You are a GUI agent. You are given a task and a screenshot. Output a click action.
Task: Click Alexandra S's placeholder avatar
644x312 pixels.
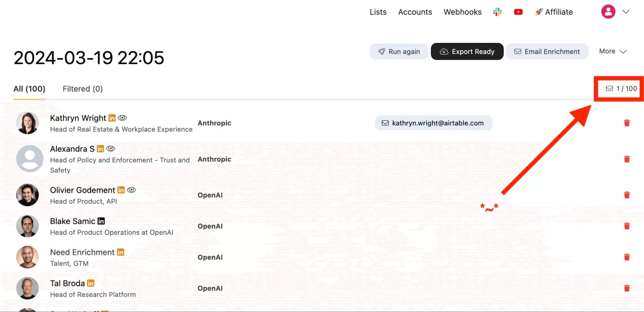point(30,159)
